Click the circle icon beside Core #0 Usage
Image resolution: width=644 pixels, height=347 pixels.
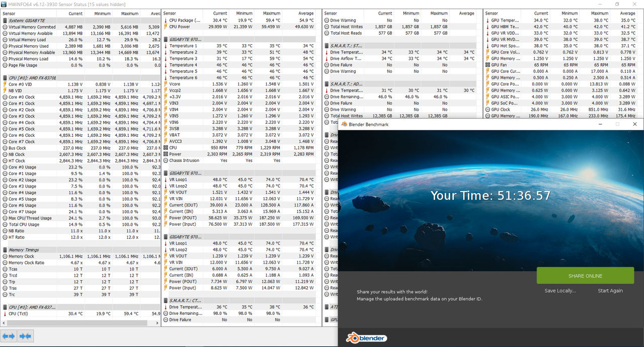pyautogui.click(x=5, y=167)
